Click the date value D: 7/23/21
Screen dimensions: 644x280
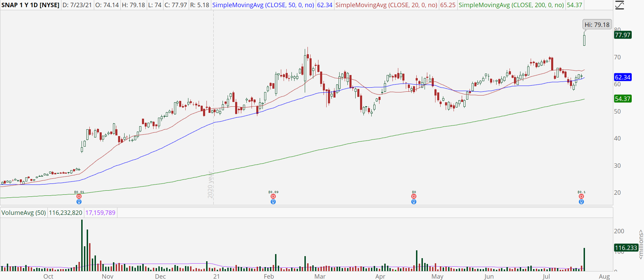click(77, 5)
